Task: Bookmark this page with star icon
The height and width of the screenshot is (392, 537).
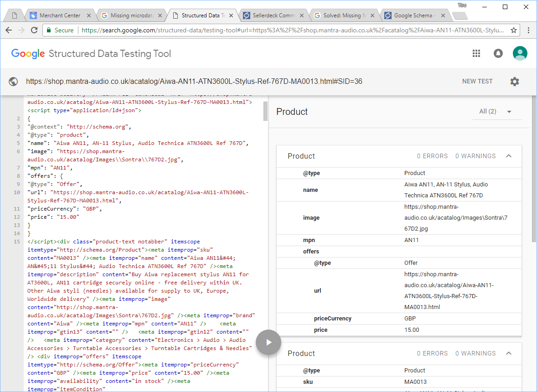Action: pyautogui.click(x=514, y=30)
